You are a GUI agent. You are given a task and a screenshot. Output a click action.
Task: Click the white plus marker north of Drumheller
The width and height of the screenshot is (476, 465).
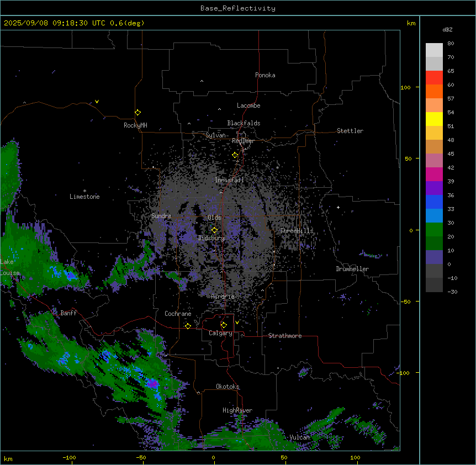tap(338, 207)
